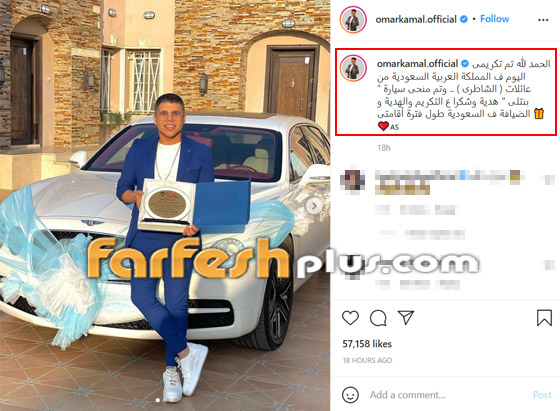The height and width of the screenshot is (411, 560).
Task: Click the blurred commenter avatar
Action: tap(352, 180)
